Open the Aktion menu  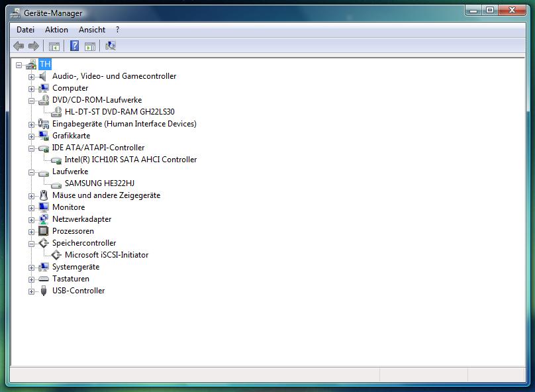56,30
